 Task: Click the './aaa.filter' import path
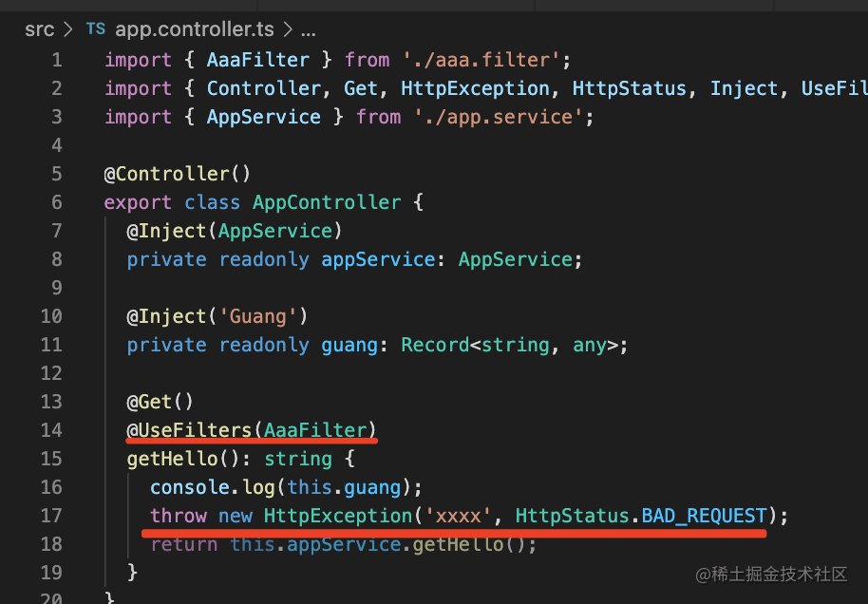[x=478, y=60]
